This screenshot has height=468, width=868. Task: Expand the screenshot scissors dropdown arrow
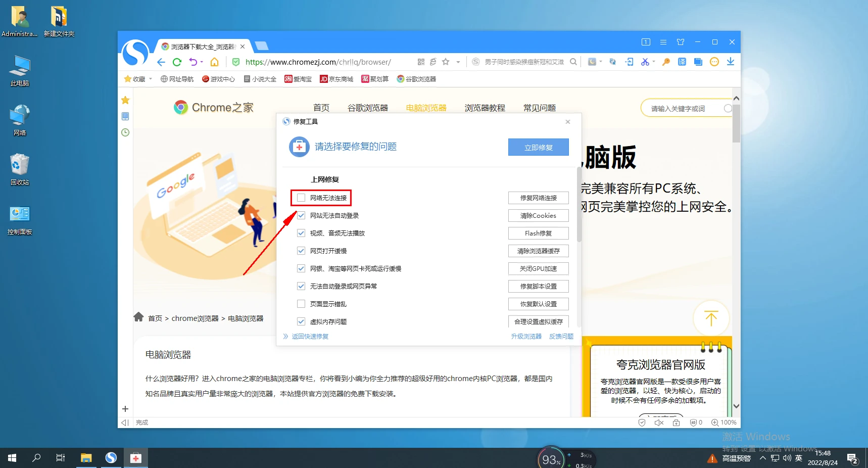[x=654, y=62]
